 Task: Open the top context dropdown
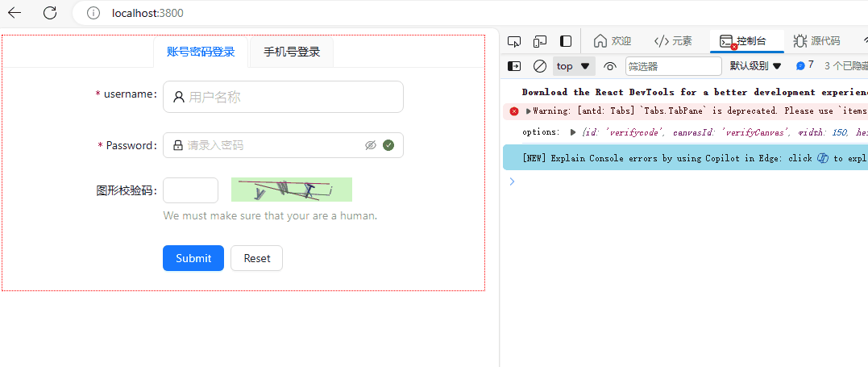pyautogui.click(x=574, y=66)
